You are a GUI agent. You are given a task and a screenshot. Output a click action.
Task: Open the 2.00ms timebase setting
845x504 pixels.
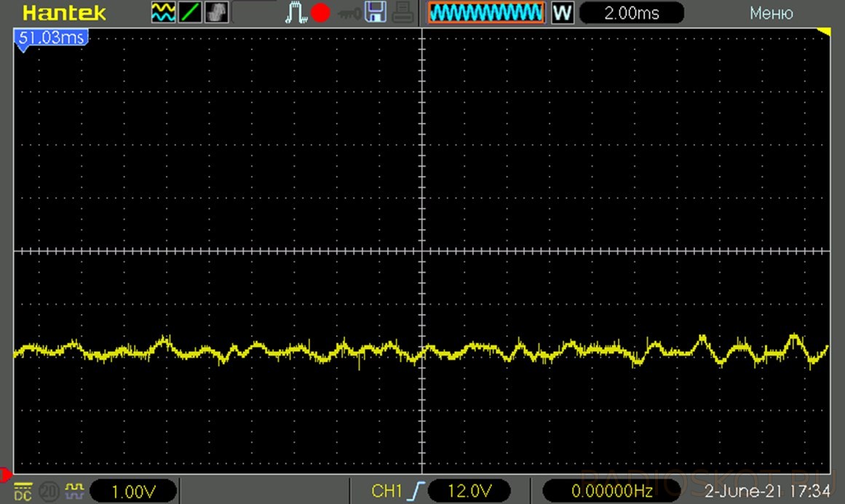click(x=631, y=13)
